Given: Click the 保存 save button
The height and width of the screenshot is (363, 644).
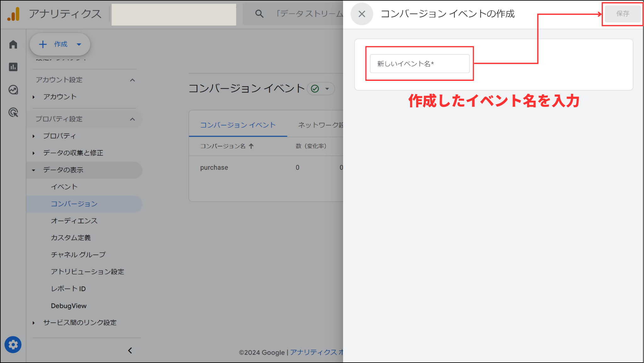Looking at the screenshot, I should [x=622, y=14].
